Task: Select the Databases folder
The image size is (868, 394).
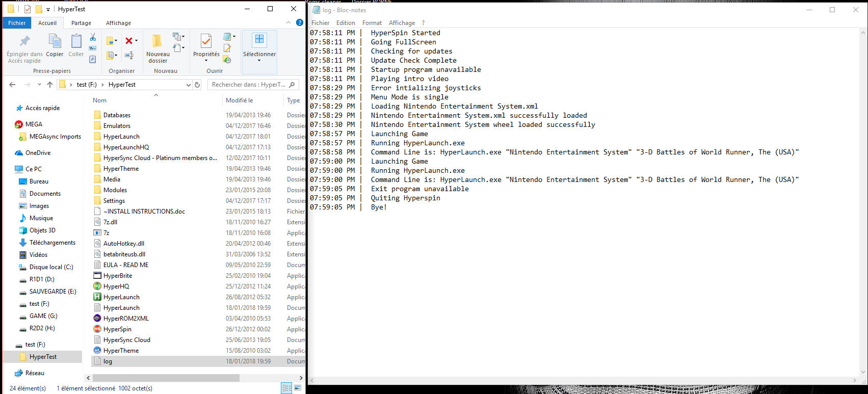Action: point(117,115)
